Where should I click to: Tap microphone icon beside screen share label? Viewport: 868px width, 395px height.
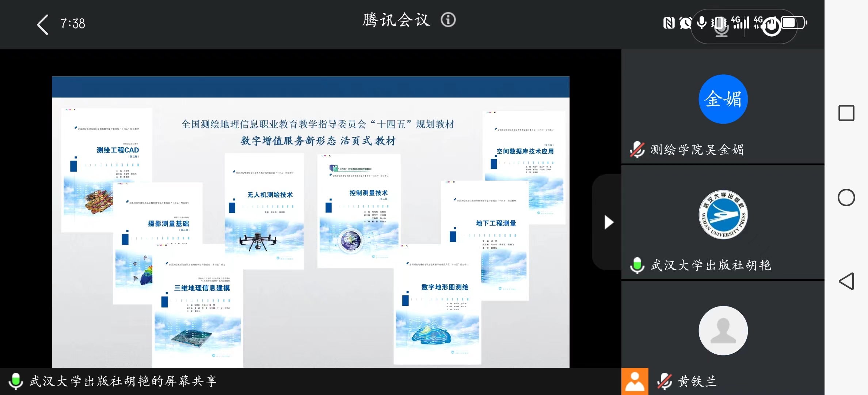click(16, 381)
